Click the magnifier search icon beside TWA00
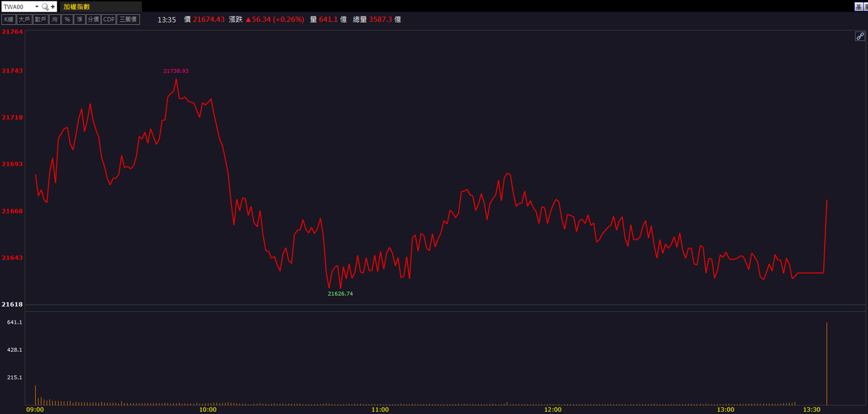 [x=45, y=7]
